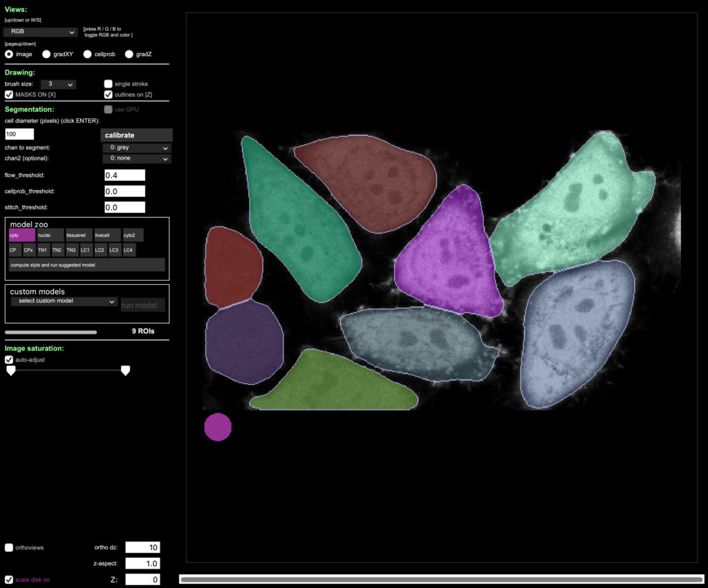Select the cellprob view radio button
The image size is (708, 588).
tap(88, 54)
